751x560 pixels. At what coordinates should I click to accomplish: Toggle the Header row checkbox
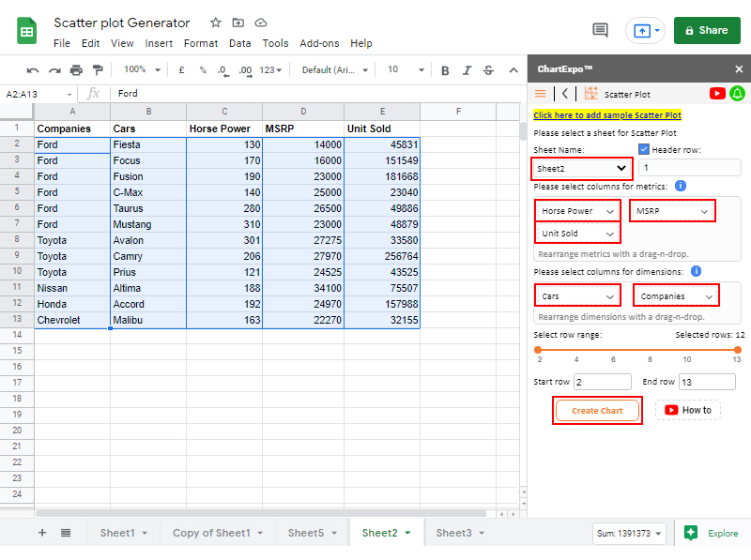coord(644,149)
